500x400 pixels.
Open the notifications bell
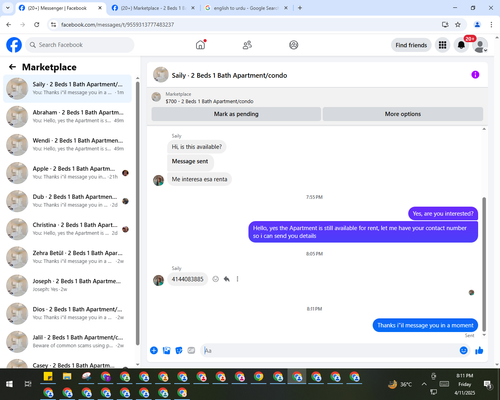click(461, 45)
